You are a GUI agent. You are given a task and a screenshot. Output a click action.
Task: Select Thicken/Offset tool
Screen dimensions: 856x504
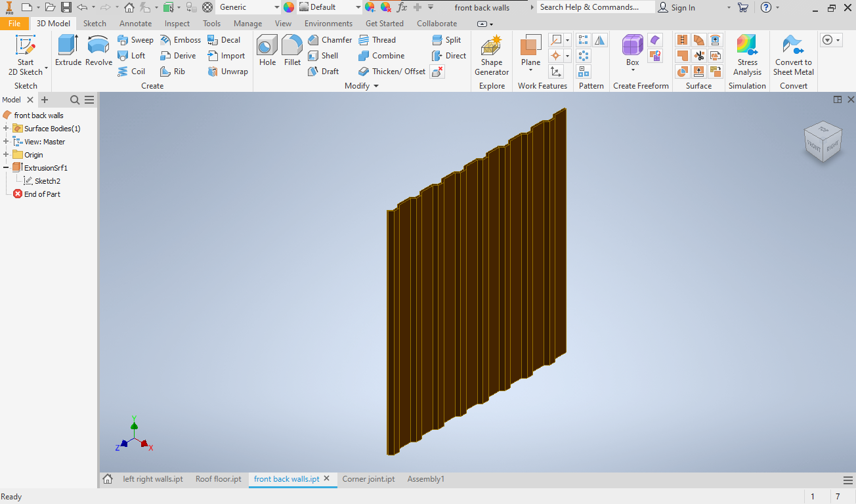pyautogui.click(x=392, y=72)
